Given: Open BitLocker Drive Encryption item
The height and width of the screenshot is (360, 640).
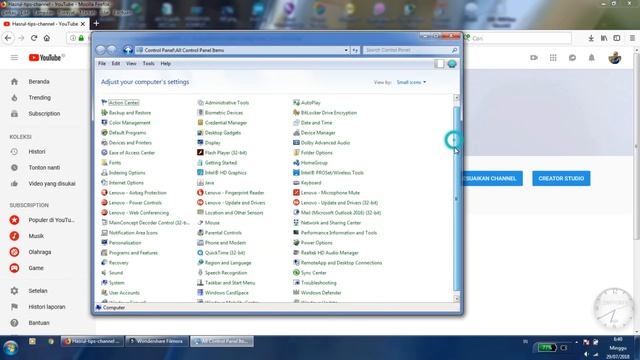Looking at the screenshot, I should [x=325, y=113].
